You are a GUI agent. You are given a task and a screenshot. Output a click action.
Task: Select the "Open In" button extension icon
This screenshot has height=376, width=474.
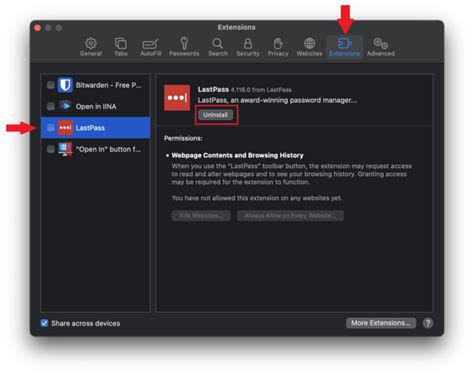click(x=65, y=149)
